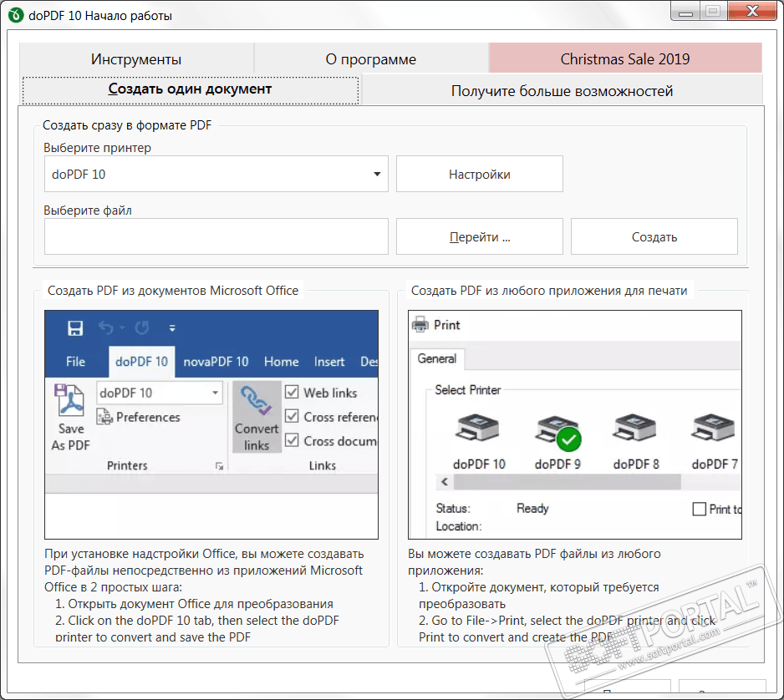Click the 'Выберите принтер' label
The width and height of the screenshot is (784, 700).
[x=97, y=148]
